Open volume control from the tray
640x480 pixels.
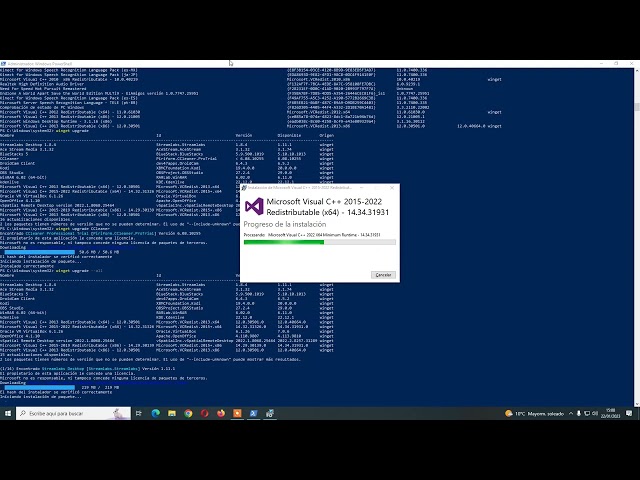click(x=595, y=413)
